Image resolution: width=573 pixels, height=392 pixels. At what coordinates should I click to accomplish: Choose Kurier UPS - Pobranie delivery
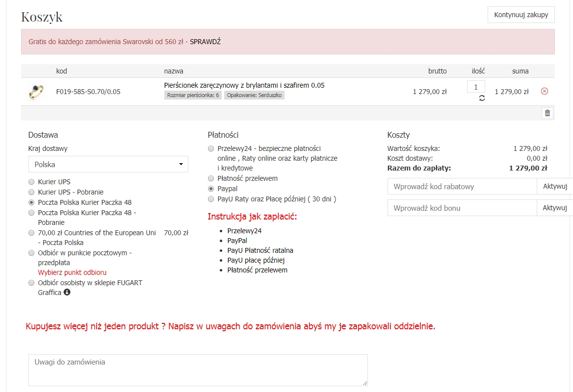(x=31, y=192)
